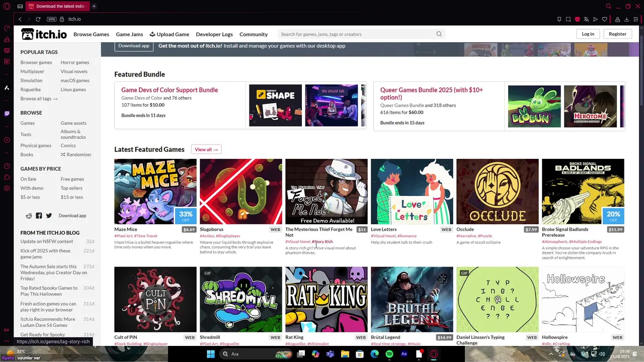Open Twitch in the Opera sidebar
The image size is (644, 362).
pos(7,114)
